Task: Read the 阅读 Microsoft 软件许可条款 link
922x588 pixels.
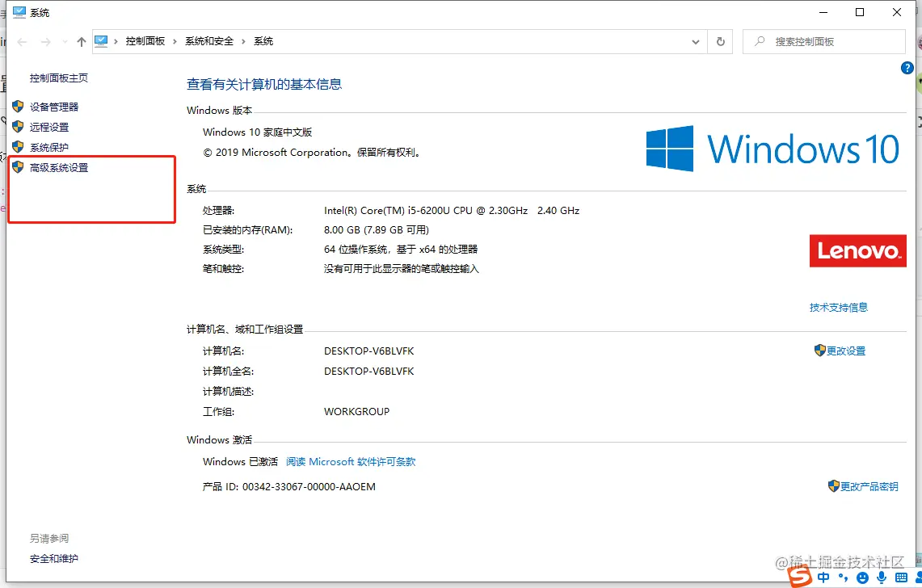Action: click(351, 461)
